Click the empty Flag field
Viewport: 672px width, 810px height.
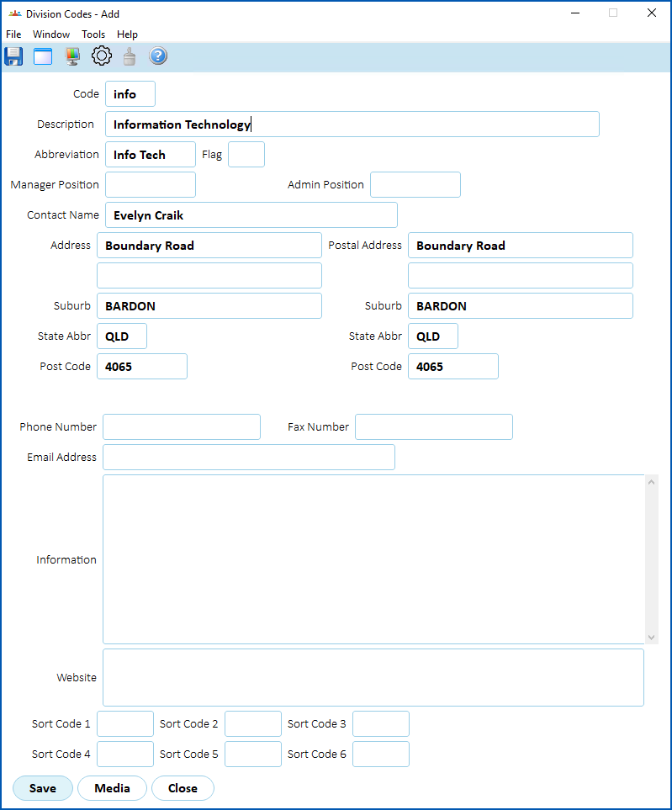[x=246, y=155]
